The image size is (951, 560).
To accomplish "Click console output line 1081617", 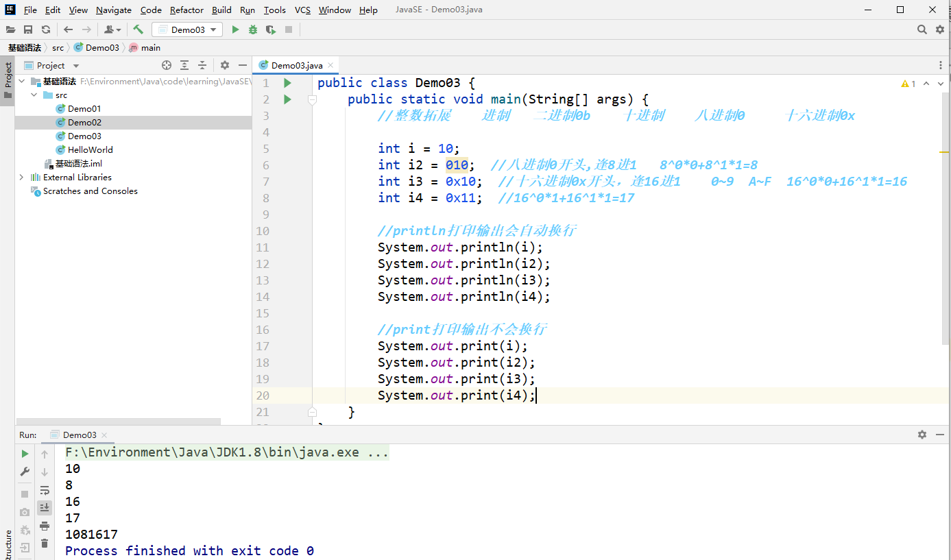I will point(91,535).
